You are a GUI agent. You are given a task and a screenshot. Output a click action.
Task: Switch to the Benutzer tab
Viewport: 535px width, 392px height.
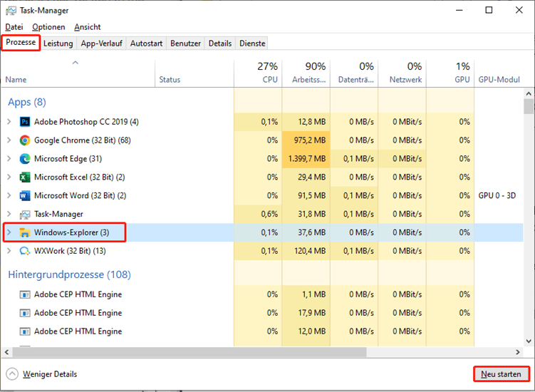[x=186, y=43]
